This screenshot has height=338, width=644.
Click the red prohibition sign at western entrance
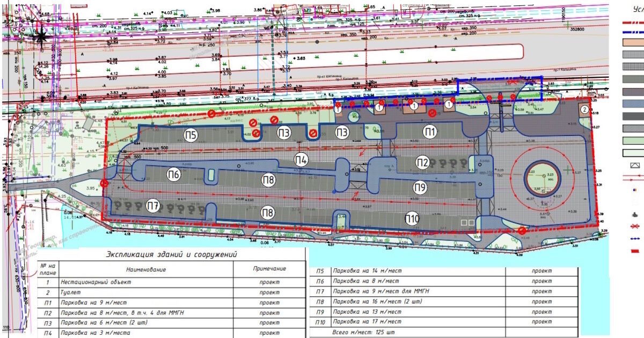(104, 183)
